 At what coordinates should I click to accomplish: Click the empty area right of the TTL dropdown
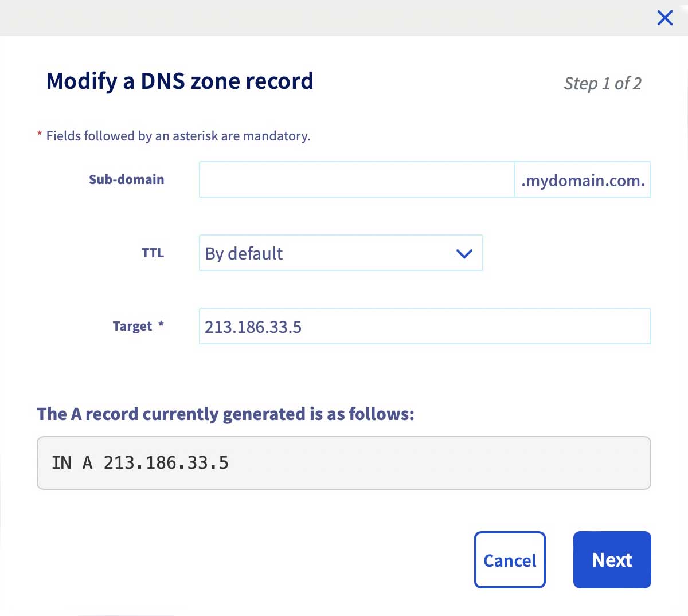(x=566, y=253)
